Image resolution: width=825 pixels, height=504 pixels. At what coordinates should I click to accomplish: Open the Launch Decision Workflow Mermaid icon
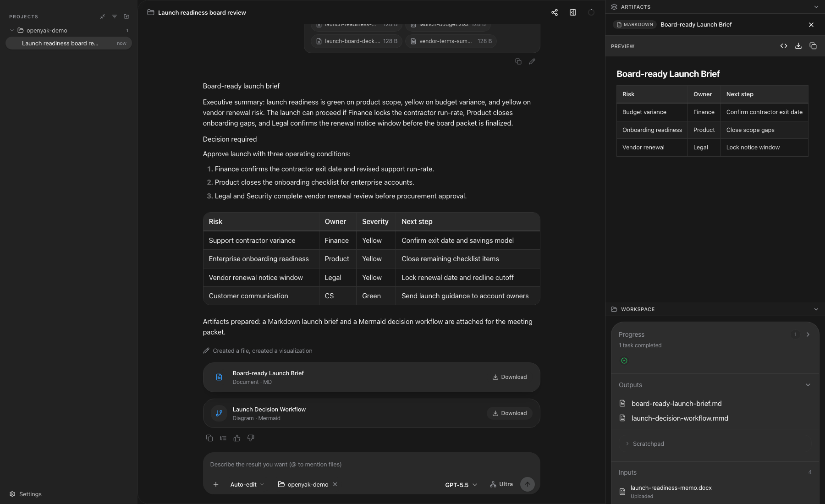219,413
